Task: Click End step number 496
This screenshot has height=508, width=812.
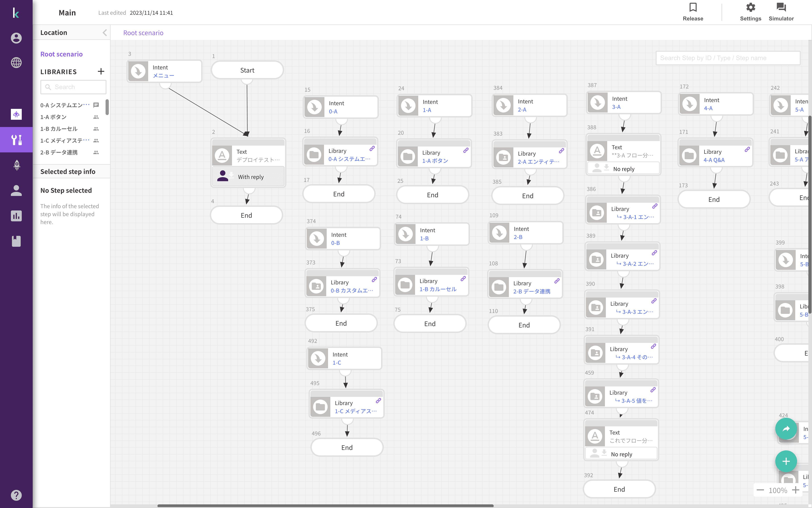Action: [x=347, y=447]
